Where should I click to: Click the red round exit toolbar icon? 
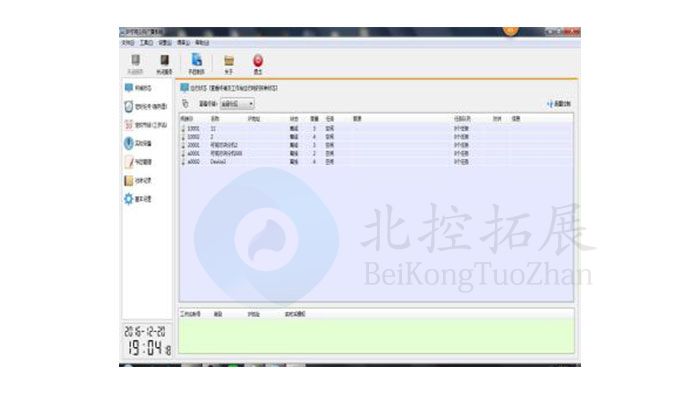[258, 64]
